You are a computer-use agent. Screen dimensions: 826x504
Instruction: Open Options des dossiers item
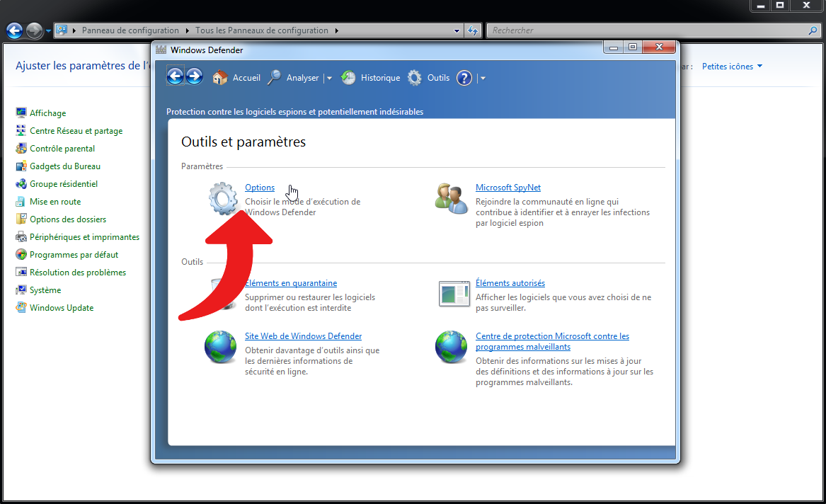tap(68, 219)
